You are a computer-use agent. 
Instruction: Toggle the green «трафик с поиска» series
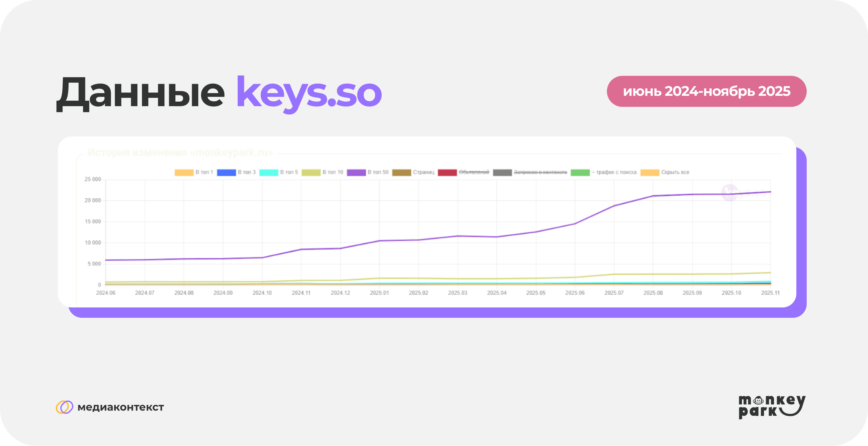[x=580, y=173]
